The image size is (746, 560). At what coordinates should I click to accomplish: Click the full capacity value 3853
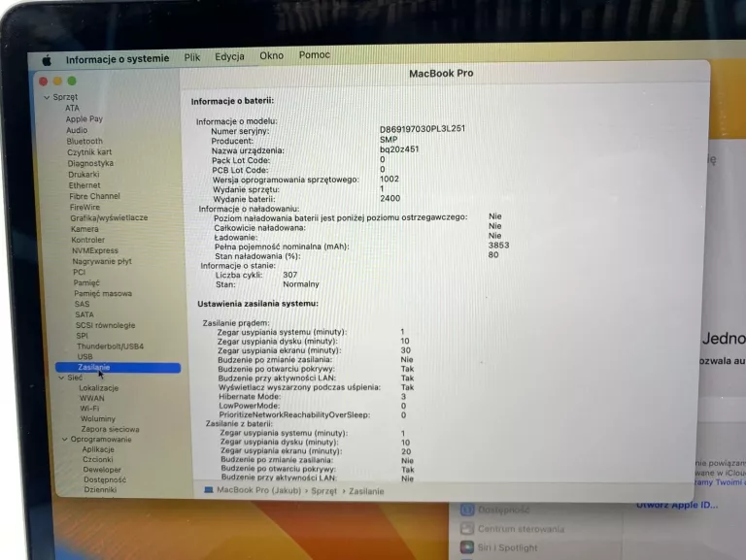(498, 246)
